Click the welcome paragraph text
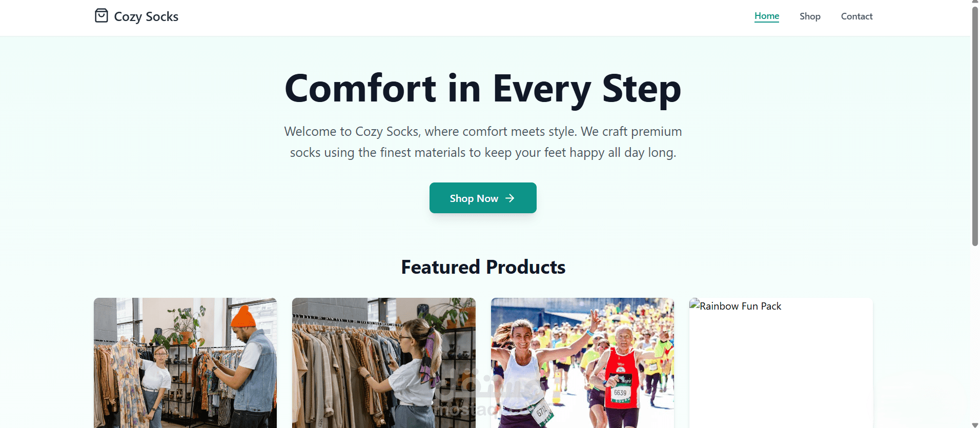980x428 pixels. (483, 142)
